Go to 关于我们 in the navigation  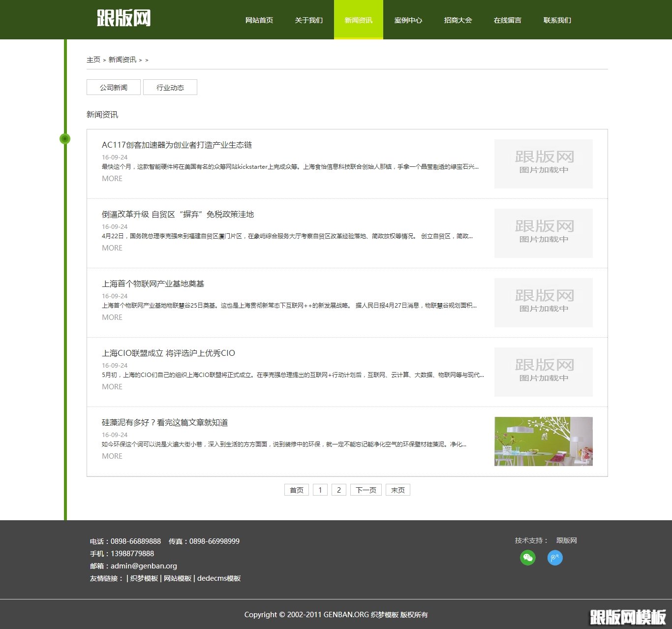(309, 20)
